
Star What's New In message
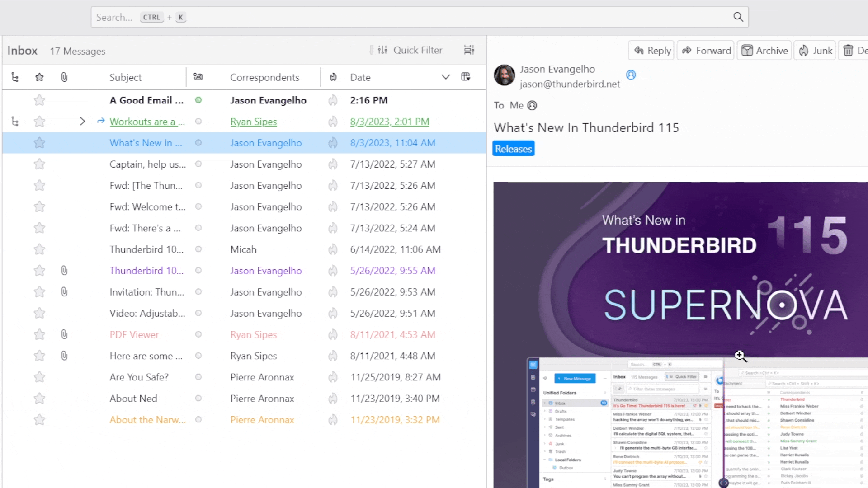[39, 143]
